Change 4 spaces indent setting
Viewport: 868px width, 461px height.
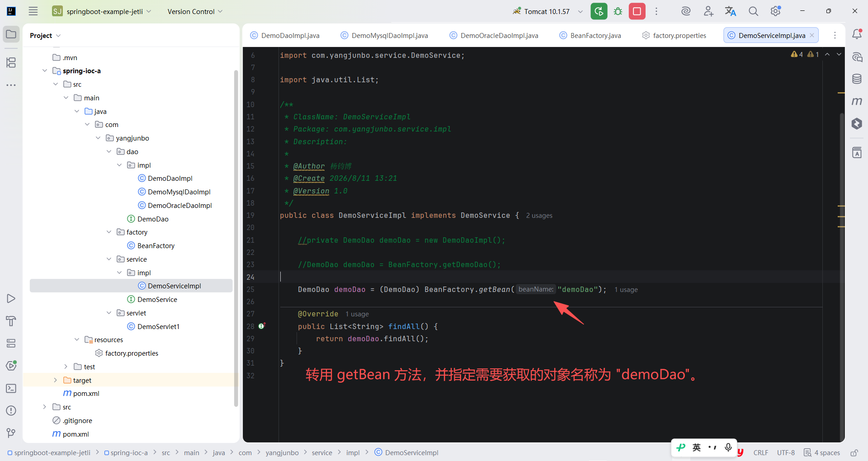(x=822, y=452)
